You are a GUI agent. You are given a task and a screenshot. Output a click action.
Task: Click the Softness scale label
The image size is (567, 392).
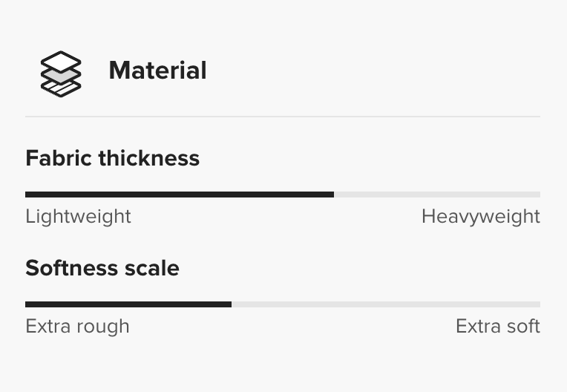coord(102,268)
